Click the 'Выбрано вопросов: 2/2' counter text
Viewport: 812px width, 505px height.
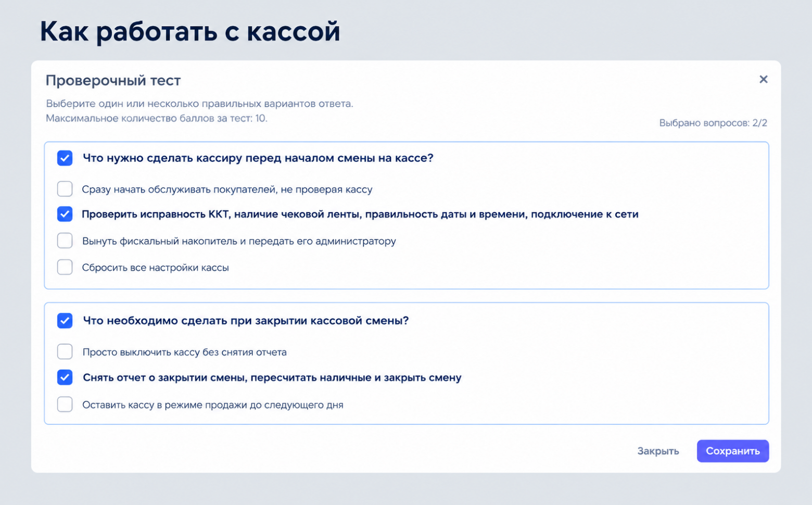click(x=713, y=123)
